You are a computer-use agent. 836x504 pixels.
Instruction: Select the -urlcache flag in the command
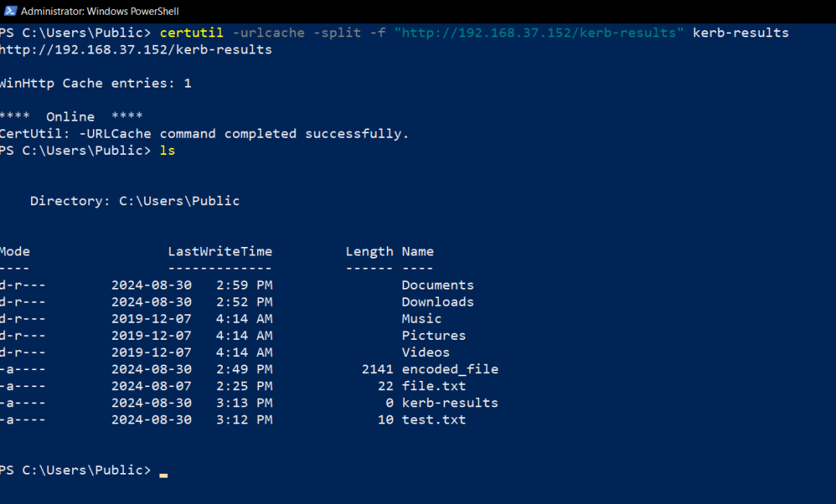coord(269,33)
